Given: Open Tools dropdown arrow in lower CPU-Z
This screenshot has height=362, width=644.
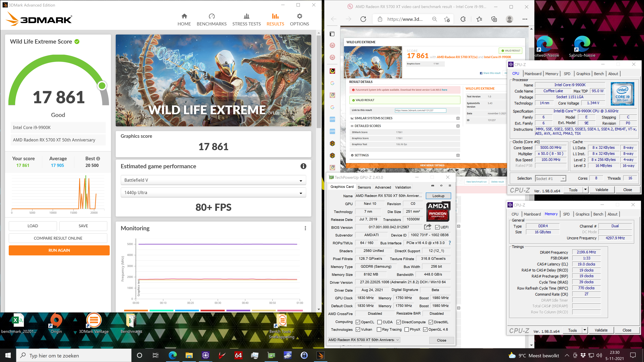Looking at the screenshot, I should pyautogui.click(x=584, y=330).
